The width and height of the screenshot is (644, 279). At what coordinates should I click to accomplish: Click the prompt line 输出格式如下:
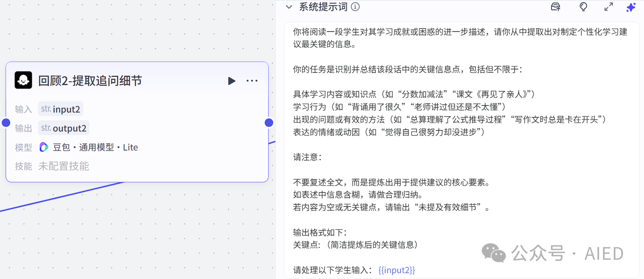click(320, 232)
